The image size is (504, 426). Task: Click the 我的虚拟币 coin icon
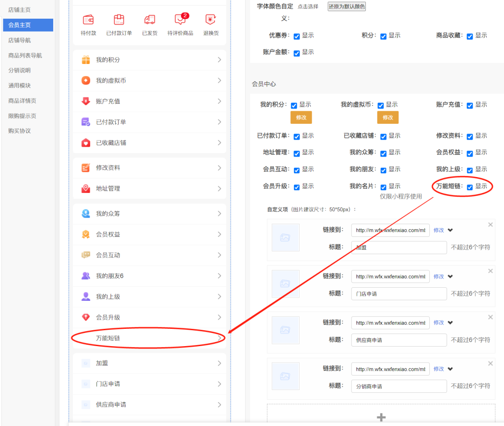pyautogui.click(x=86, y=80)
